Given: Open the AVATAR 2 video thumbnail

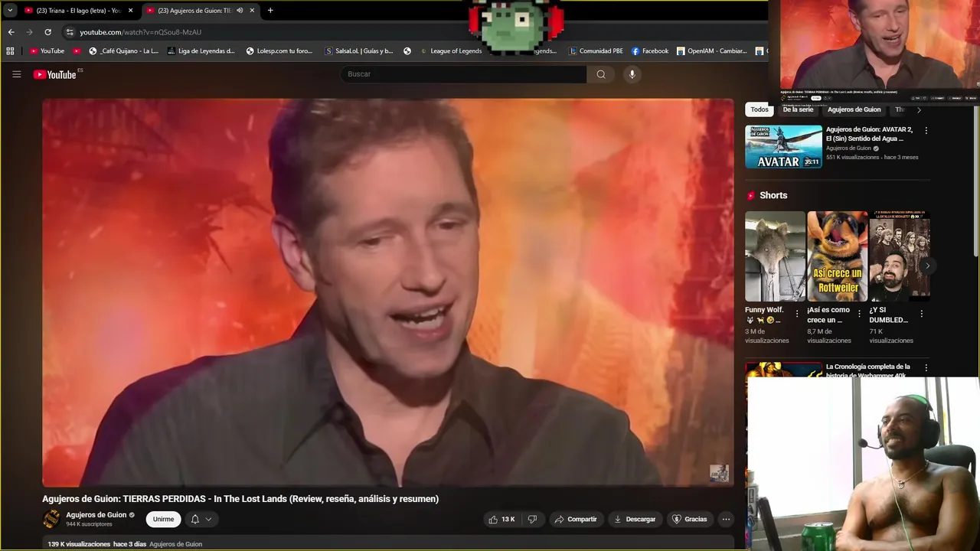Looking at the screenshot, I should pyautogui.click(x=783, y=146).
